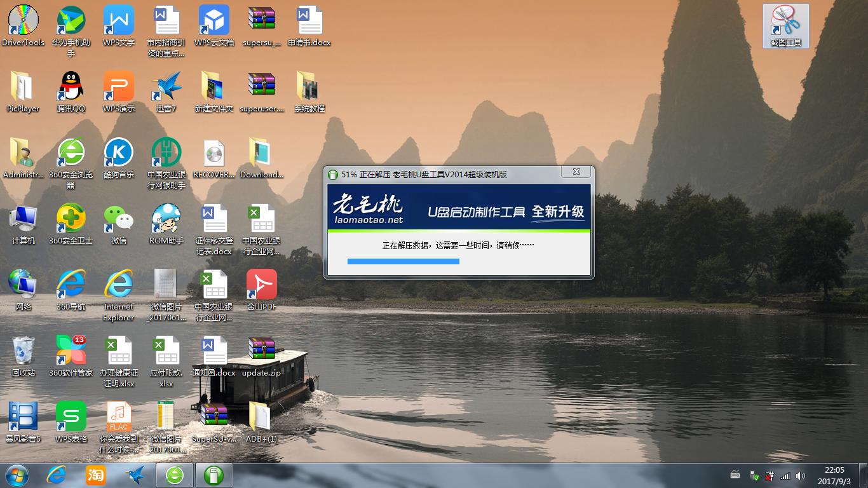Viewport: 868px width, 488px height.
Task: Open the Taobao shortcut on the taskbar
Action: point(95,475)
